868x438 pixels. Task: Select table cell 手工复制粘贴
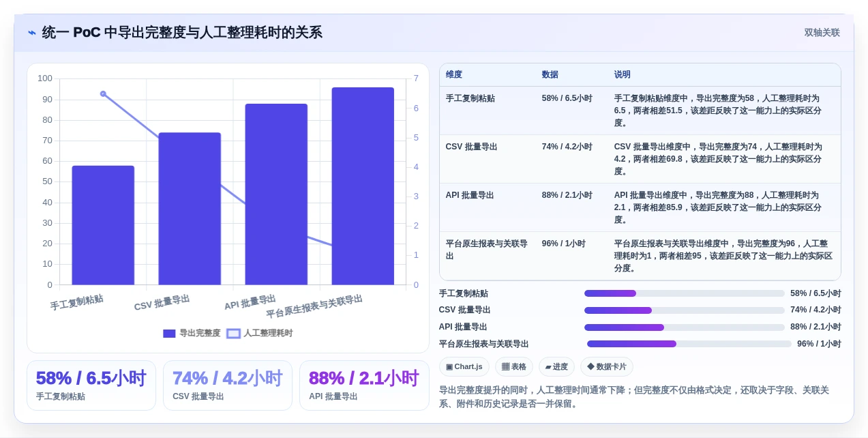470,98
